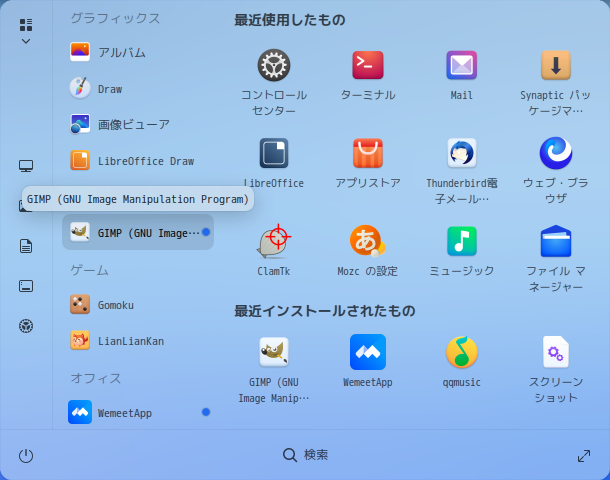The width and height of the screenshot is (610, 480).
Task: Expand the view mode chevron
Action: 26,41
